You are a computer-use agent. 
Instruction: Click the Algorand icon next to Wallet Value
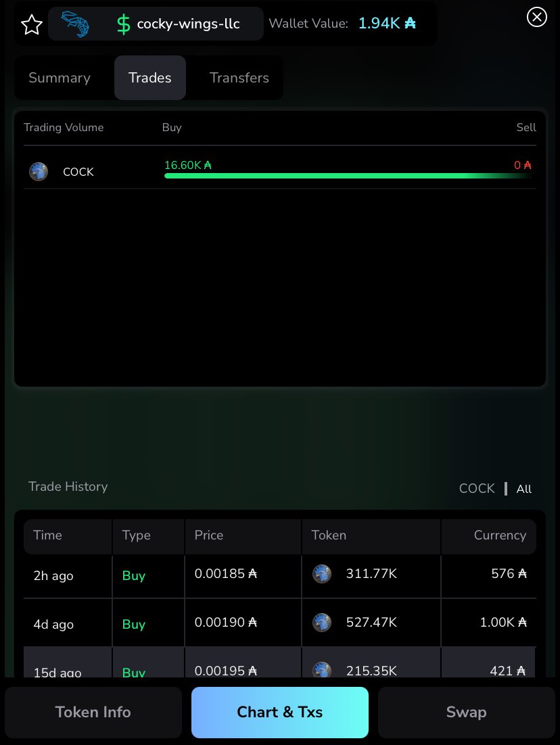pyautogui.click(x=410, y=23)
